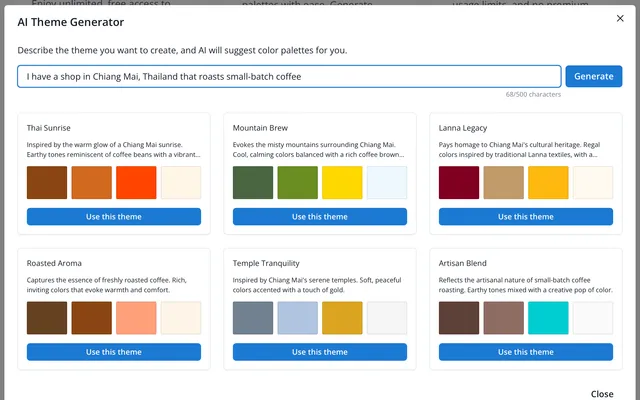Pick Temple Tranquility gold swatch
The height and width of the screenshot is (400, 640).
click(x=342, y=318)
